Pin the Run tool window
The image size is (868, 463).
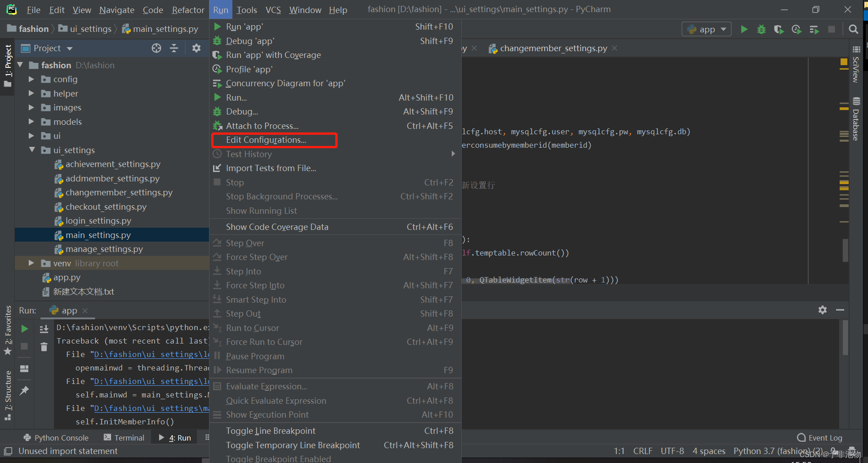(24, 391)
